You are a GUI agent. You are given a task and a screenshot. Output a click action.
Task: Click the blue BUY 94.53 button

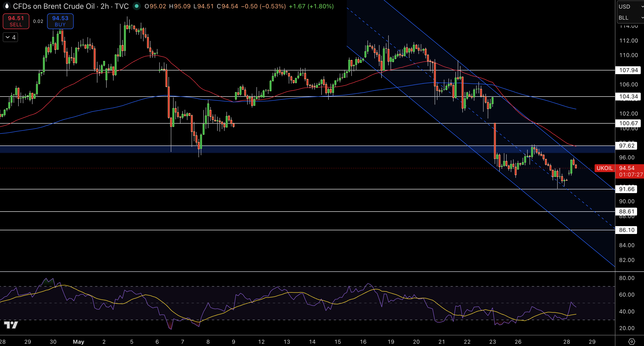click(x=60, y=21)
